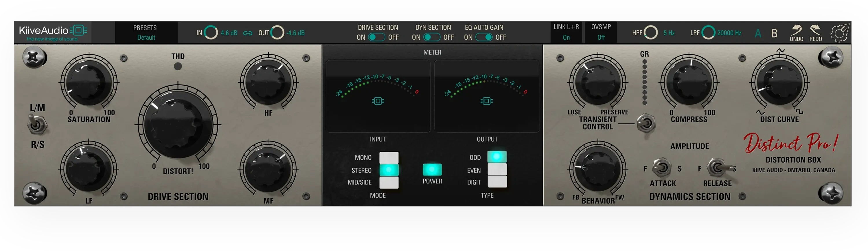Click the LPF knob
Image resolution: width=868 pixels, height=251 pixels.
[708, 33]
